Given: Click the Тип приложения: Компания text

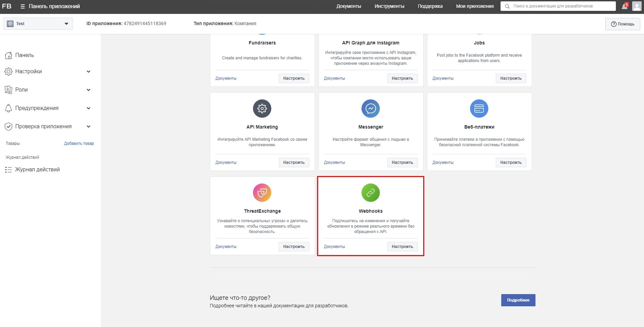Looking at the screenshot, I should (x=225, y=23).
